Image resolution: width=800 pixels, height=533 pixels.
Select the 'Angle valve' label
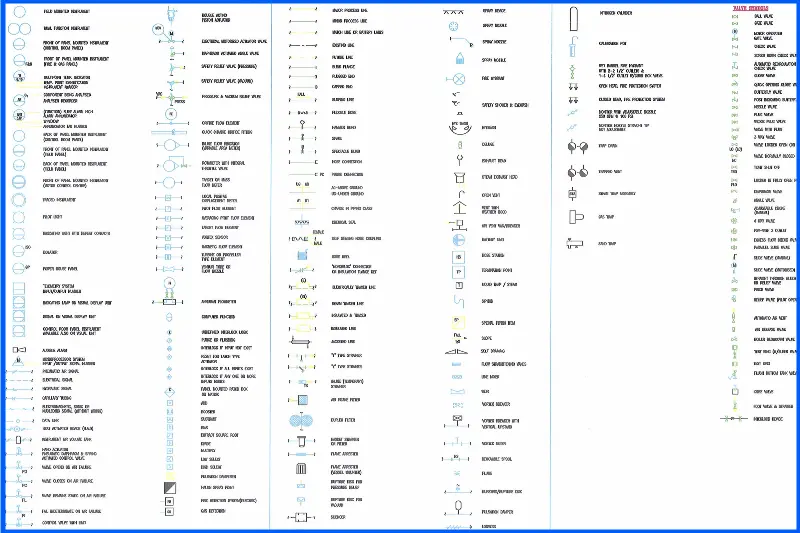click(x=764, y=200)
